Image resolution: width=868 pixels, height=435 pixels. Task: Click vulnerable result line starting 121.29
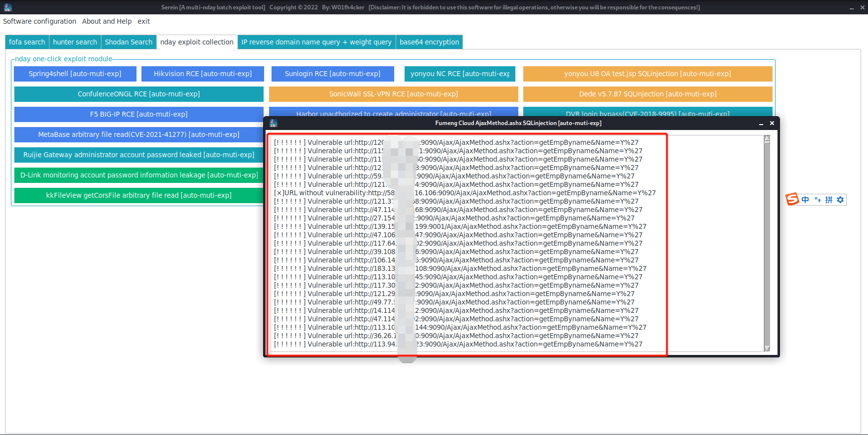coord(454,294)
